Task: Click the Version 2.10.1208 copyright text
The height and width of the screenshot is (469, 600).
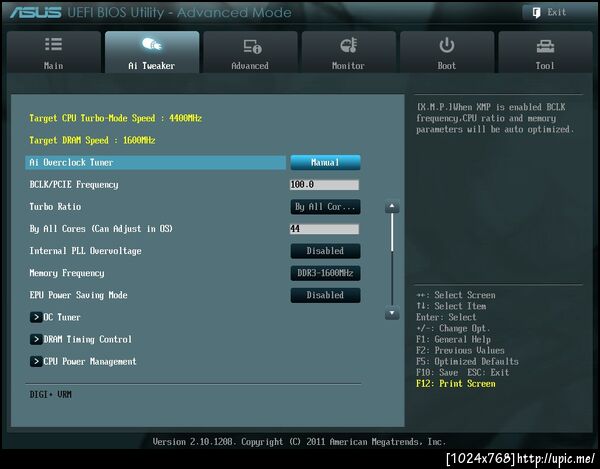Action: tap(299, 442)
